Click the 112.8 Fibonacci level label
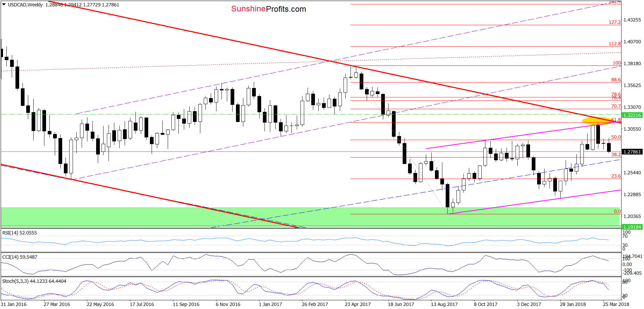Viewport: 644px width, 309px height. (615, 44)
